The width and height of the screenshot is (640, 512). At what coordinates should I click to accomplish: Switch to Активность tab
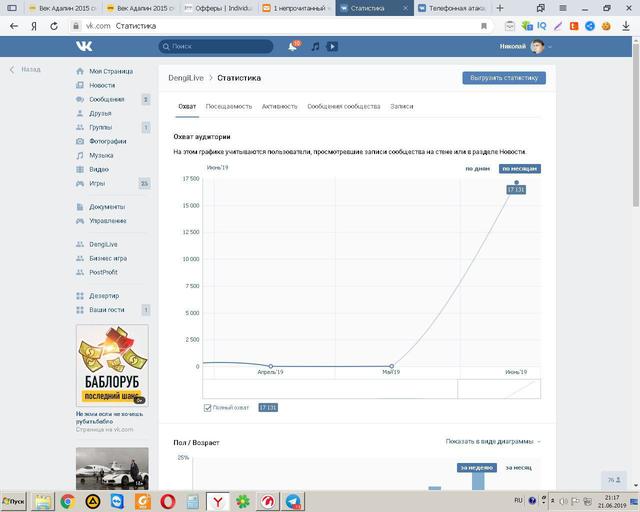pyautogui.click(x=280, y=107)
